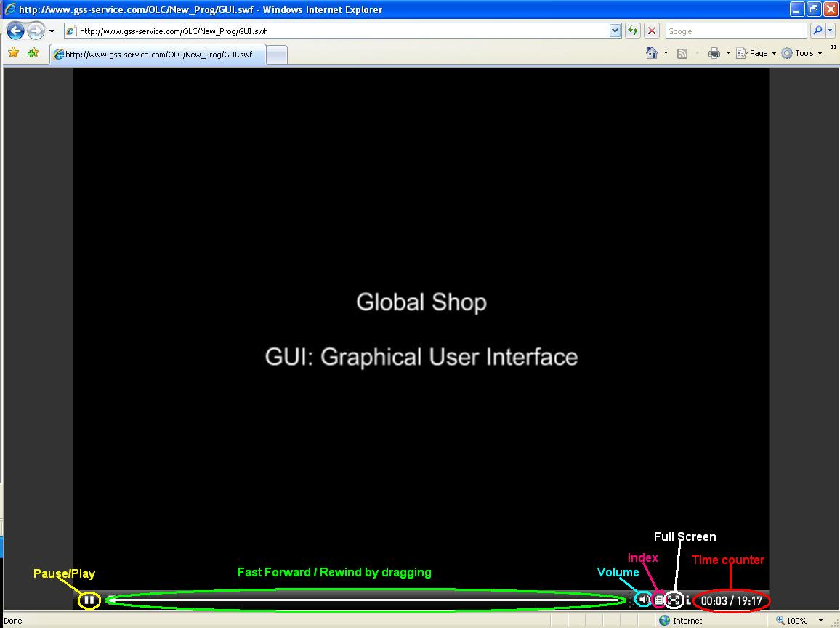The height and width of the screenshot is (628, 840).
Task: Open the 100% zoom level control
Action: tap(792, 621)
